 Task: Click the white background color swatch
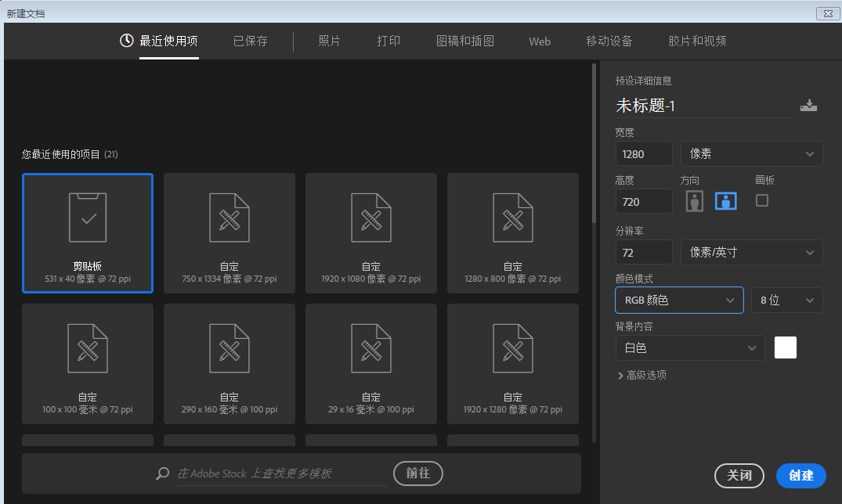tap(785, 347)
